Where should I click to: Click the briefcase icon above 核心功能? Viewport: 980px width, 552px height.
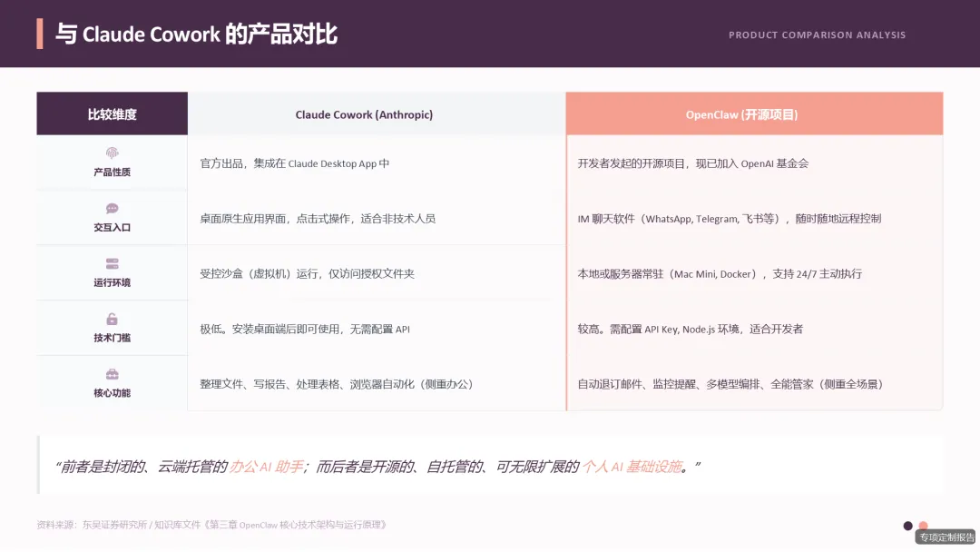[x=112, y=374]
